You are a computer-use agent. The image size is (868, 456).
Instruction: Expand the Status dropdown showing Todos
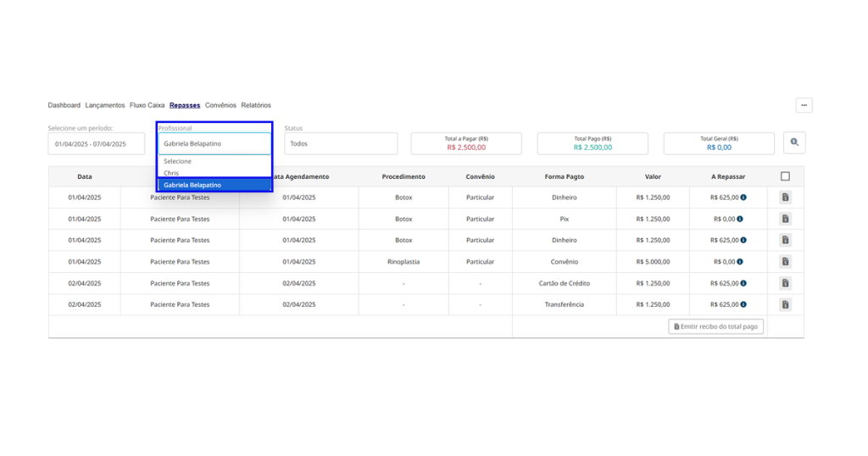tap(341, 143)
